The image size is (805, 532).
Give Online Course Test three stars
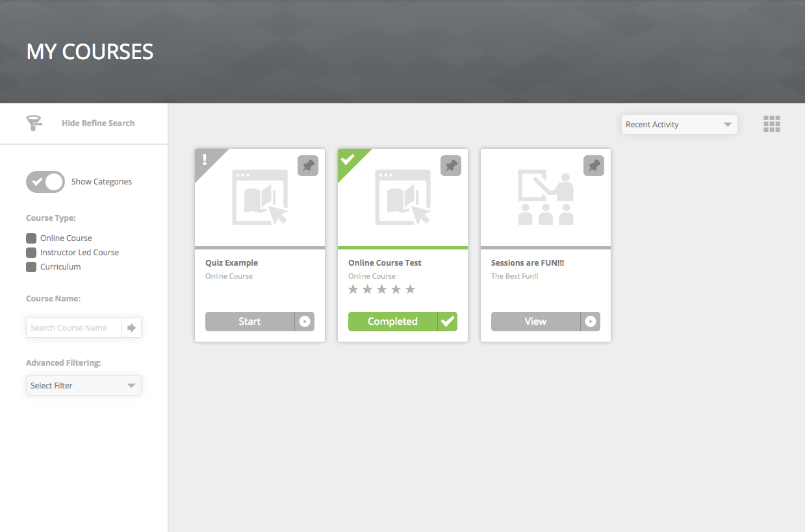click(382, 289)
